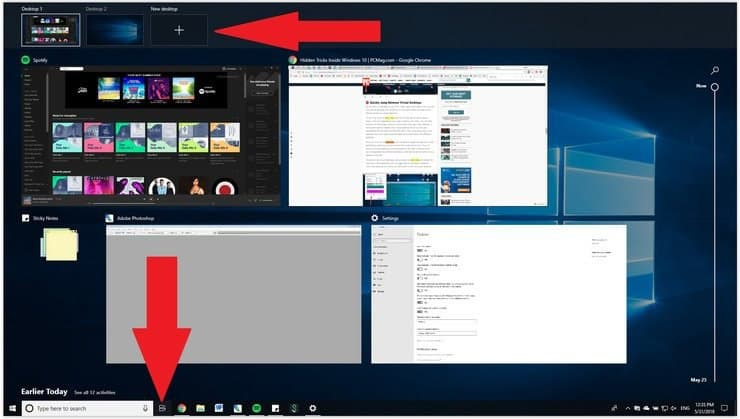Select the Desktop 1 thumbnail

tap(50, 30)
